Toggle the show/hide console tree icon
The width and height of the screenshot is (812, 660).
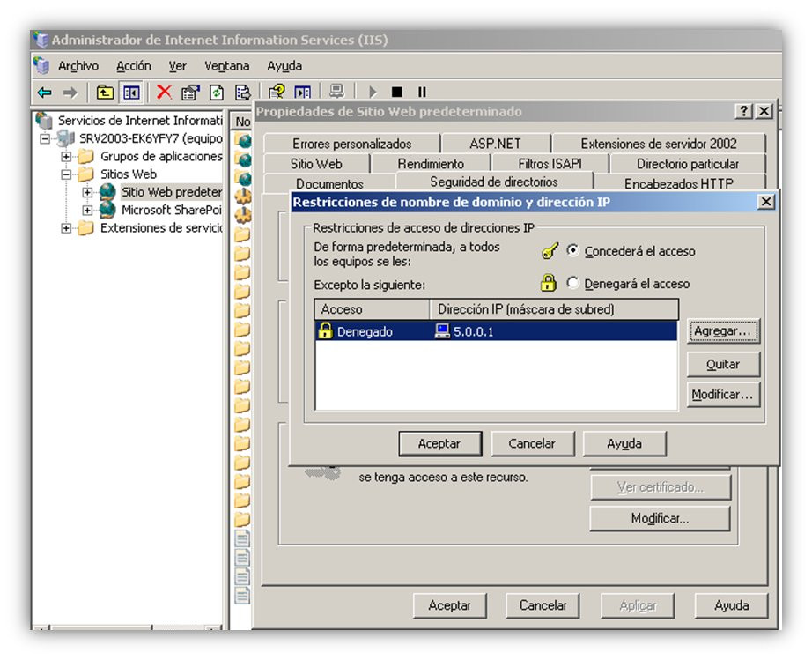(131, 93)
